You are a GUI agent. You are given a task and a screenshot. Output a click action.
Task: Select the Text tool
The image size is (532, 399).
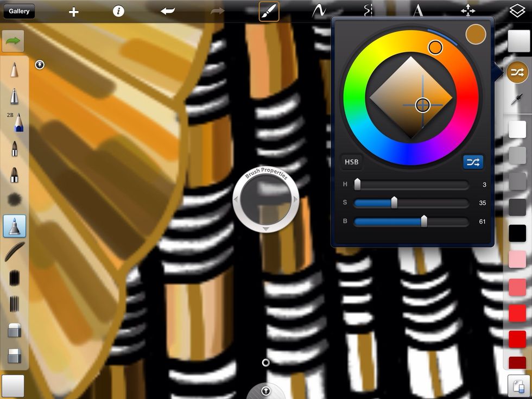click(x=418, y=11)
